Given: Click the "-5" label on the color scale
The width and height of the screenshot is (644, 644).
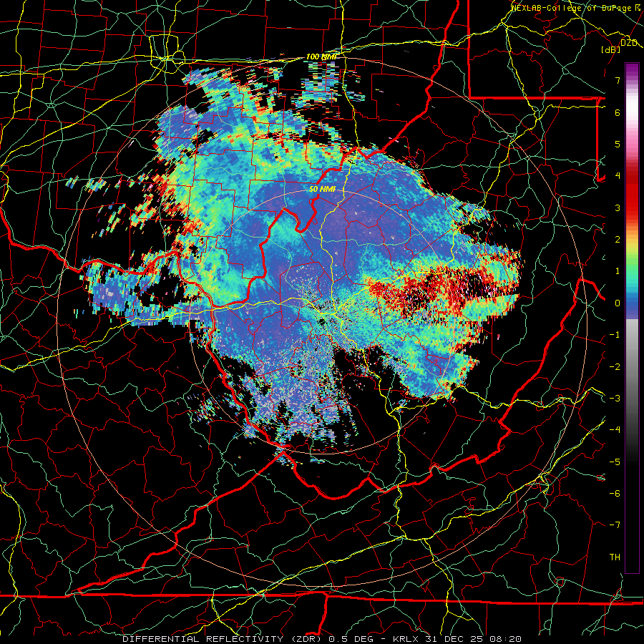Looking at the screenshot, I should pos(615,462).
